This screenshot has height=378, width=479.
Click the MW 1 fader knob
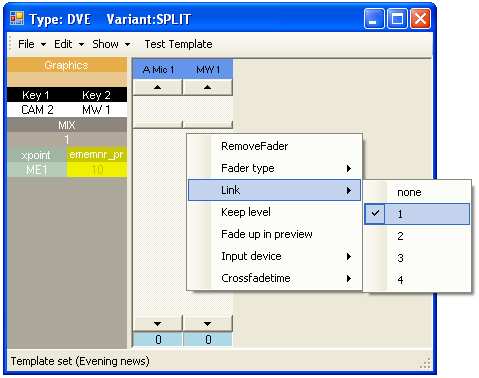point(208,125)
